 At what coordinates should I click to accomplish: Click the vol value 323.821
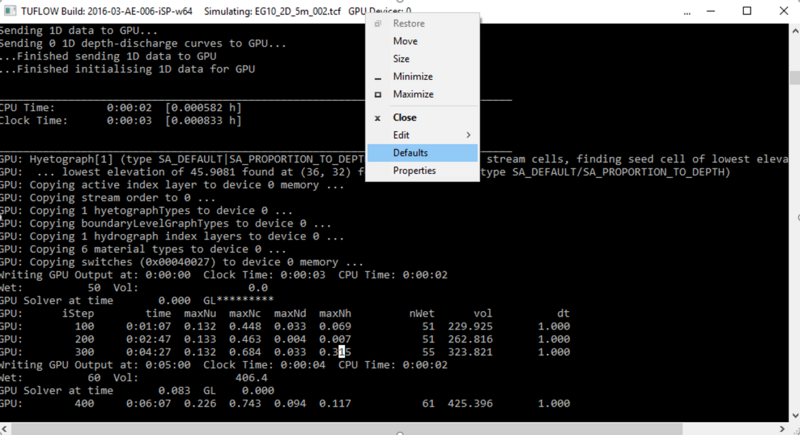[x=470, y=352]
